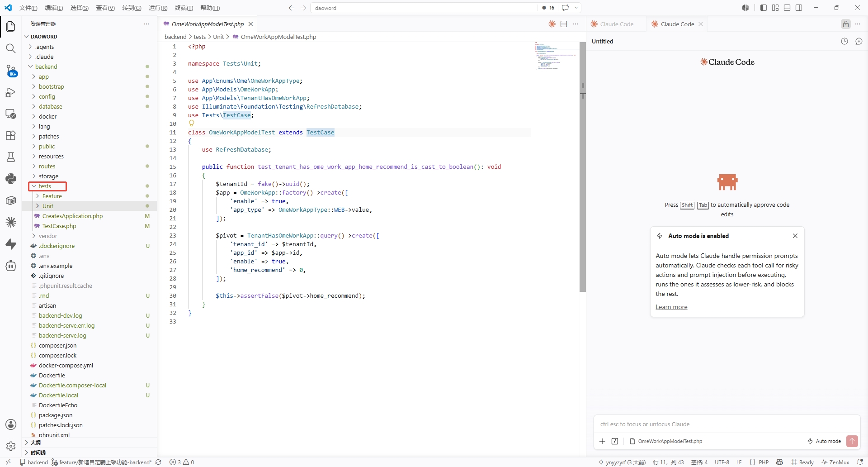Image resolution: width=868 pixels, height=467 pixels.
Task: Collapse the backend folder in explorer
Action: pyautogui.click(x=46, y=67)
